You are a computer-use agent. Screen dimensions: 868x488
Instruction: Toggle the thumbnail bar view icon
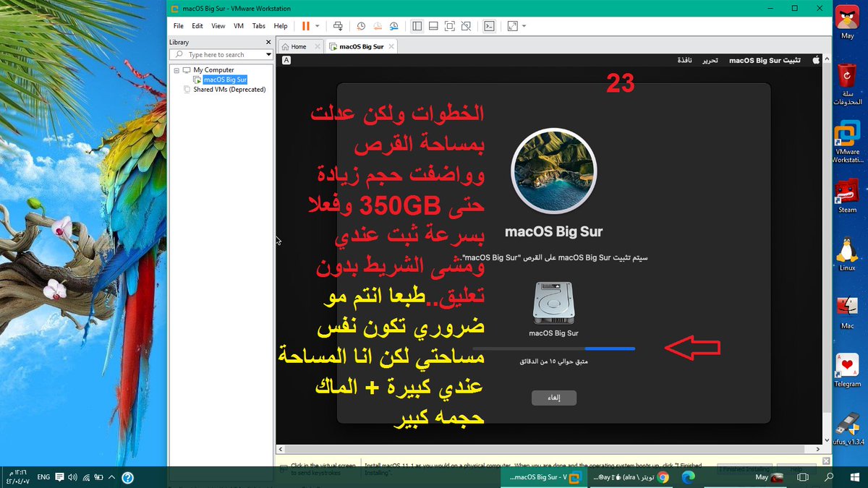pyautogui.click(x=433, y=26)
